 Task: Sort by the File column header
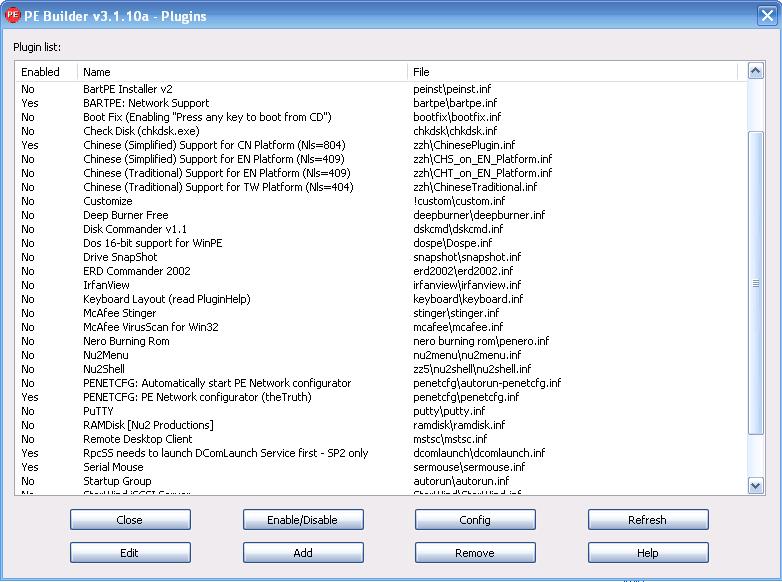point(572,72)
